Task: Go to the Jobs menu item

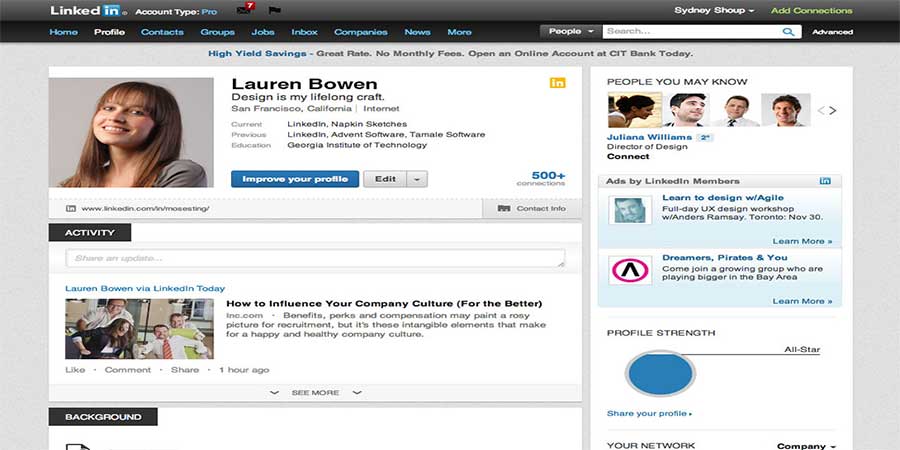Action: coord(263,32)
